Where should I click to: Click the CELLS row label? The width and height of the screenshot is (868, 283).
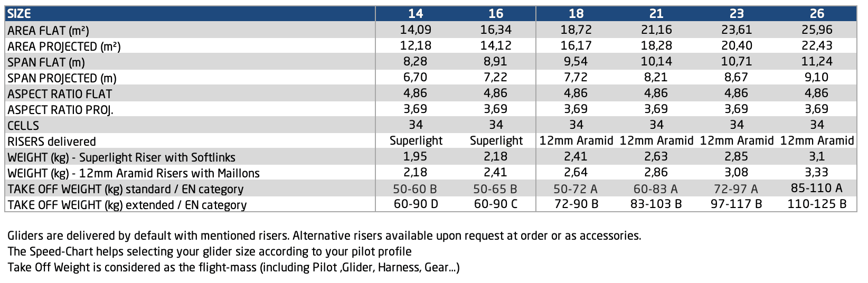click(24, 125)
